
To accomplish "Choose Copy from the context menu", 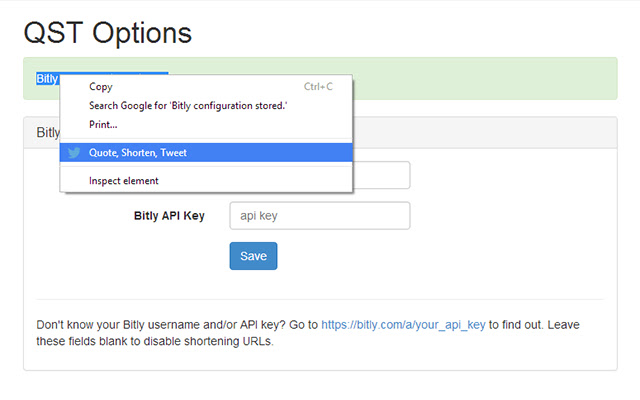I will pyautogui.click(x=101, y=87).
